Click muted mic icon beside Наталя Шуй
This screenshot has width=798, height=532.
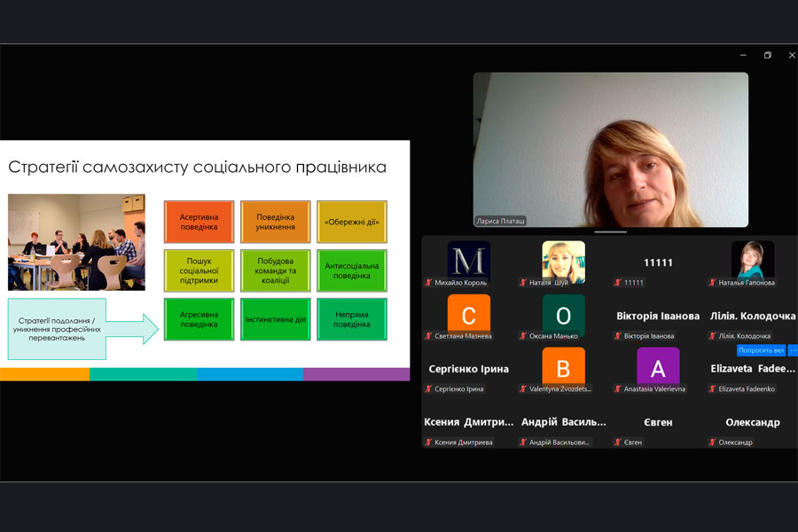point(523,283)
